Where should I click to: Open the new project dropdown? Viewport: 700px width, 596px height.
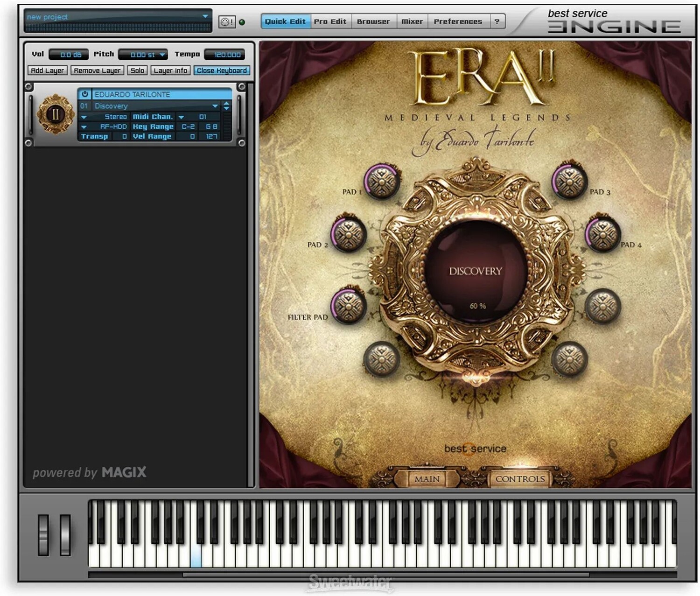click(205, 17)
